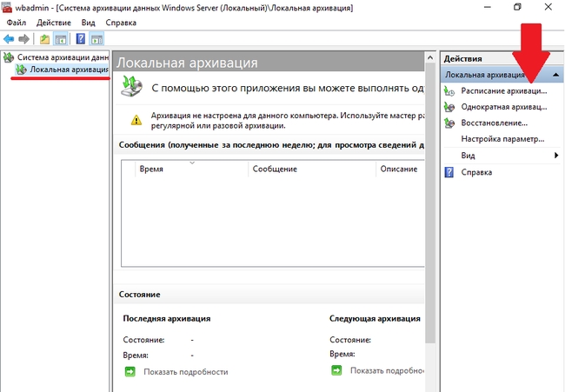Viewport: 565px width, 392px height.
Task: Restore down the wbadmin window
Action: 517,7
